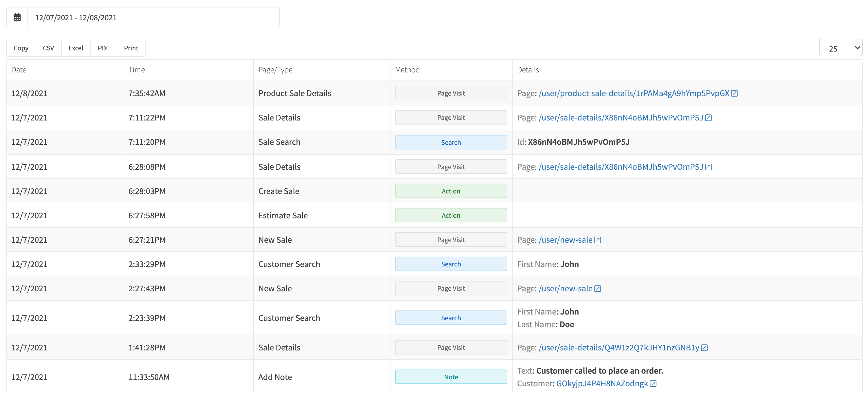The height and width of the screenshot is (393, 868).
Task: Click the Print button
Action: (131, 48)
